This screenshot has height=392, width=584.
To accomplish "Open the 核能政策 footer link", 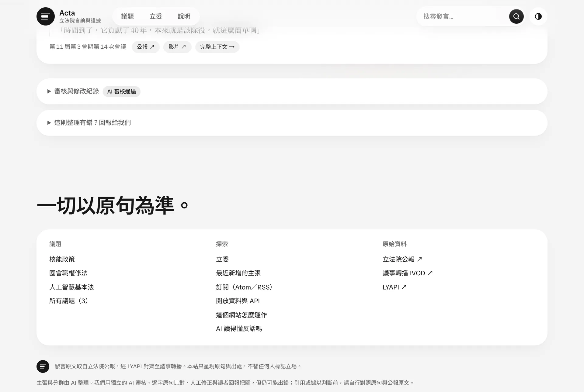I will click(x=62, y=259).
